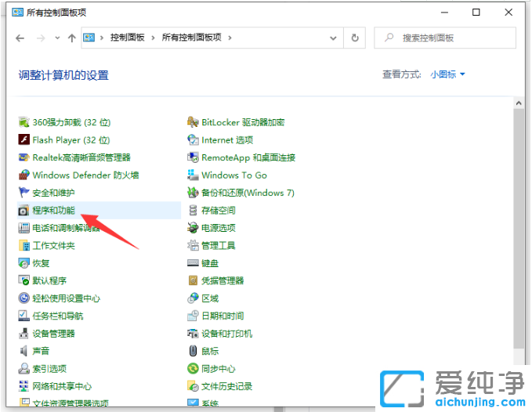
Task: Go back using the Back arrow
Action: [x=20, y=38]
